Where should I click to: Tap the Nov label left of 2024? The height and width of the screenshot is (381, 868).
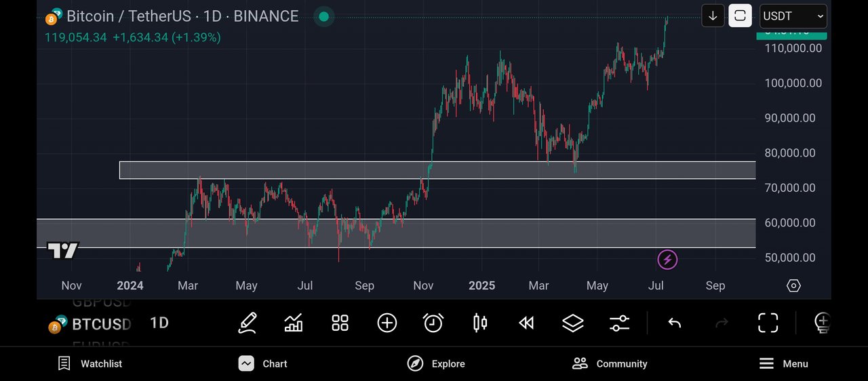point(71,285)
